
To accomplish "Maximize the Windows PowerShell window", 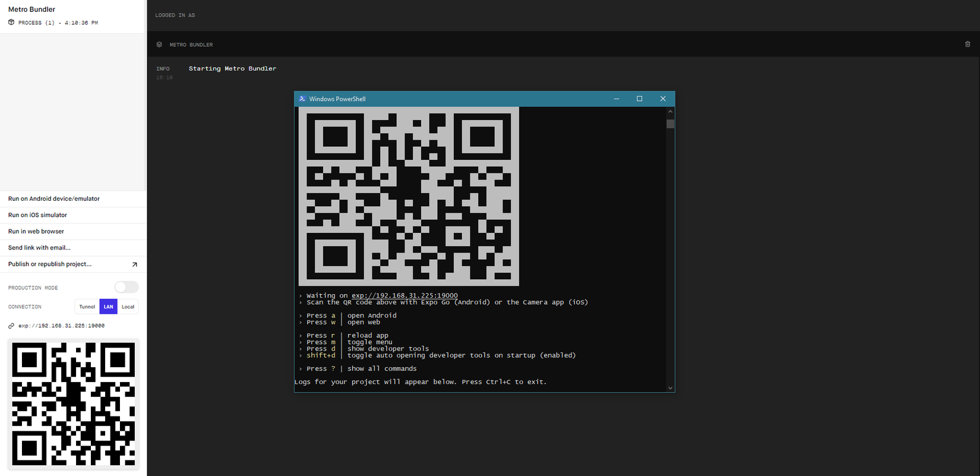I will 639,99.
